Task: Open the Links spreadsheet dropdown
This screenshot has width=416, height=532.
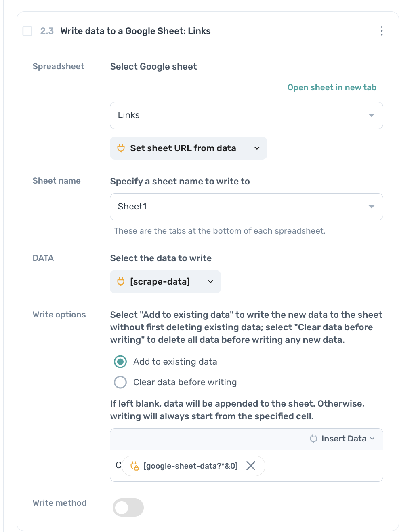Action: click(246, 116)
